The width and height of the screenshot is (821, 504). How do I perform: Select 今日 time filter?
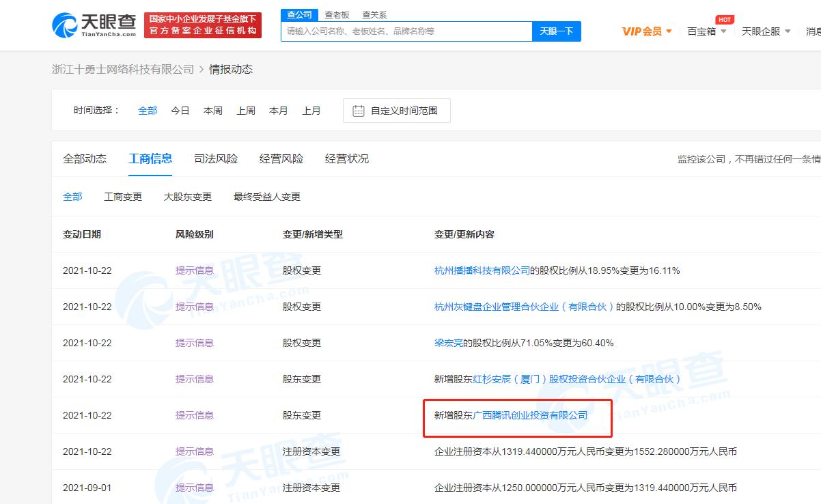[x=180, y=111]
